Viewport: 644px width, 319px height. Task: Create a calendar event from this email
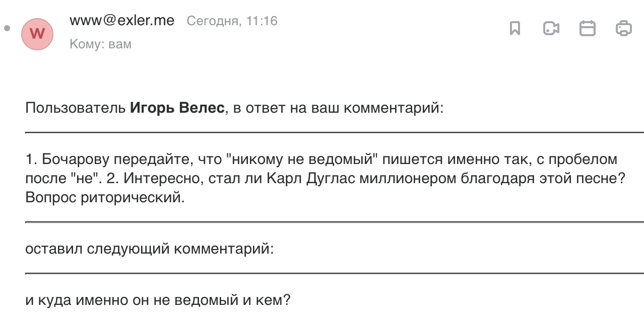point(587,28)
